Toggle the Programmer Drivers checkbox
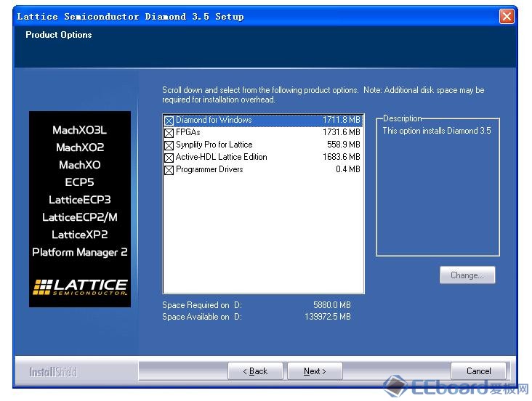The image size is (532, 401). [169, 170]
